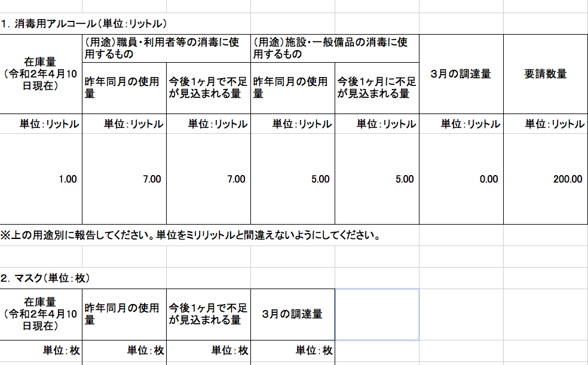Select 5.00 under 今後1ヶ月に不足が見込まれる量
588x365 pixels.
377,179
